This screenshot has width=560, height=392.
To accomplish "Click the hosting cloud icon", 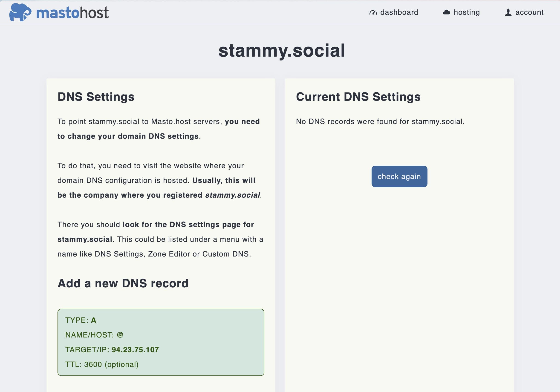I will (x=446, y=12).
